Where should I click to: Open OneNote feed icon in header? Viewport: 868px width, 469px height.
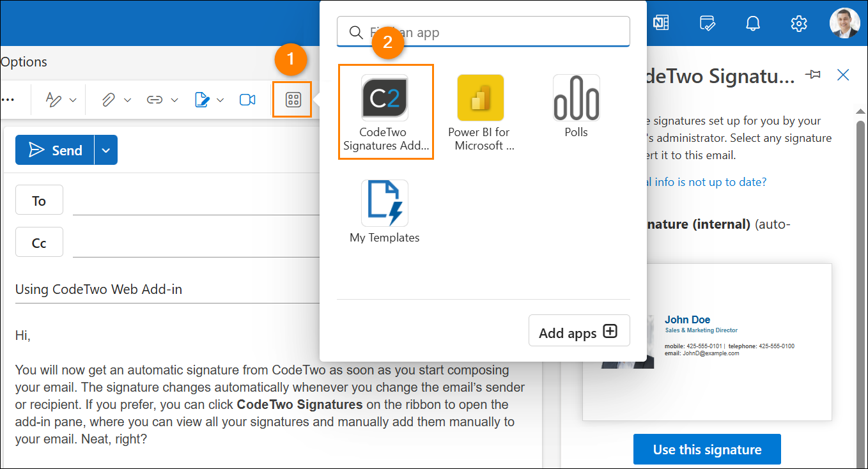[661, 23]
